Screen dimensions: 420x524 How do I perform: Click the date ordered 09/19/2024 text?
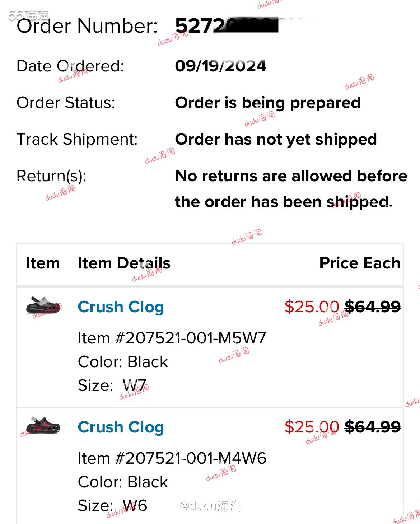220,66
